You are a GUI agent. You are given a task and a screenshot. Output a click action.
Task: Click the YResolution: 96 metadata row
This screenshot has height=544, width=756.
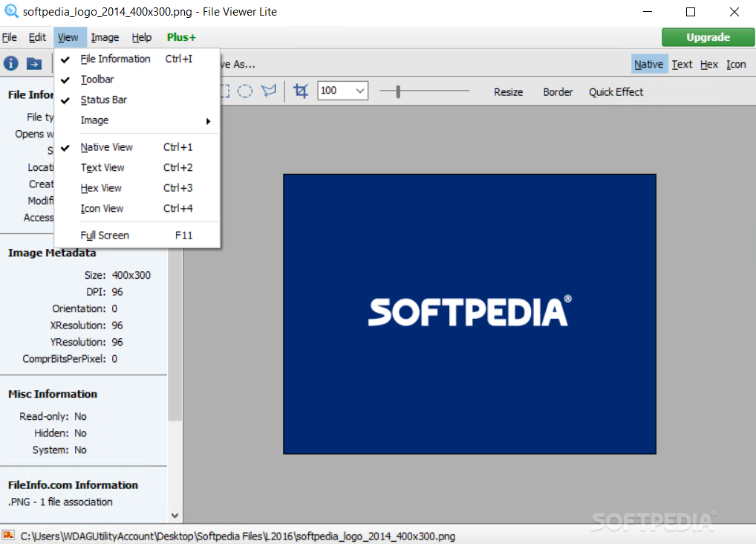[x=86, y=343]
